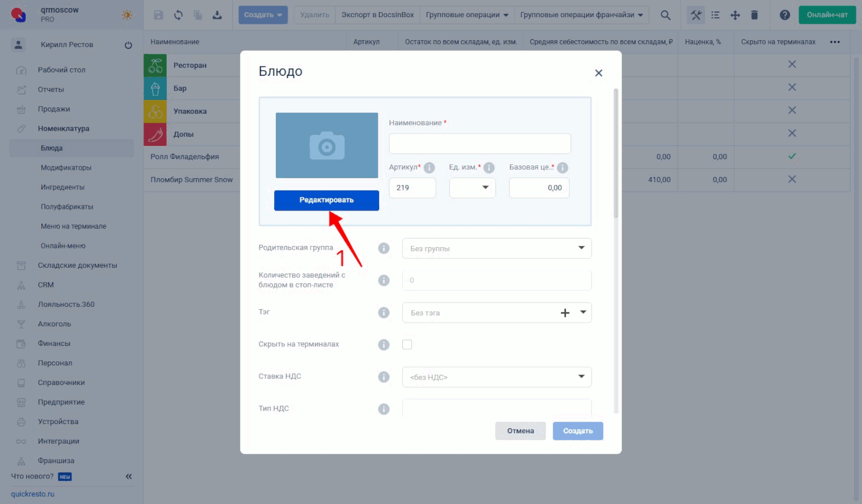This screenshot has height=504, width=862.
Task: Click the trash bin icon in toolbar
Action: 755,15
